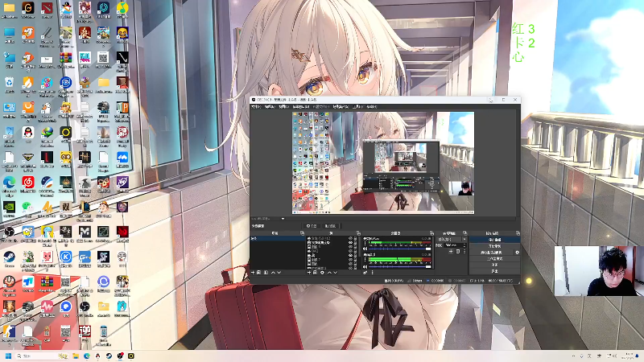Select the NVIDIA desktop shortcut
The height and width of the screenshot is (362, 644).
click(x=9, y=210)
